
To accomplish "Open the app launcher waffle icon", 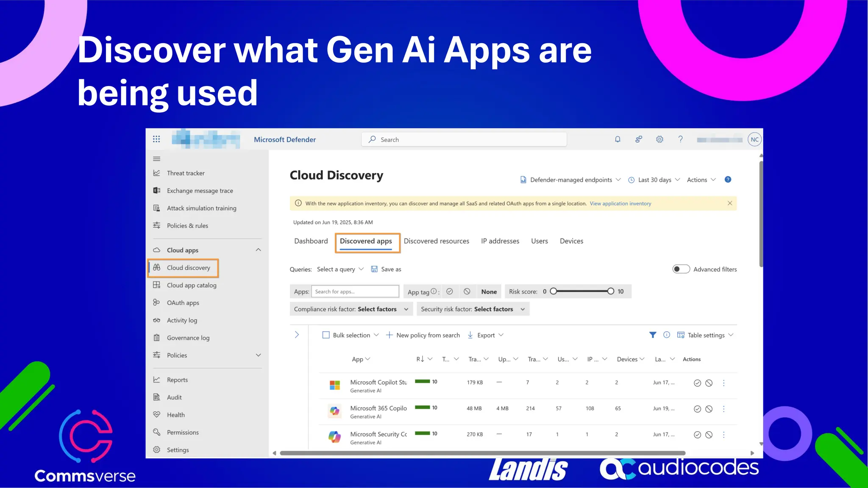I will [156, 139].
